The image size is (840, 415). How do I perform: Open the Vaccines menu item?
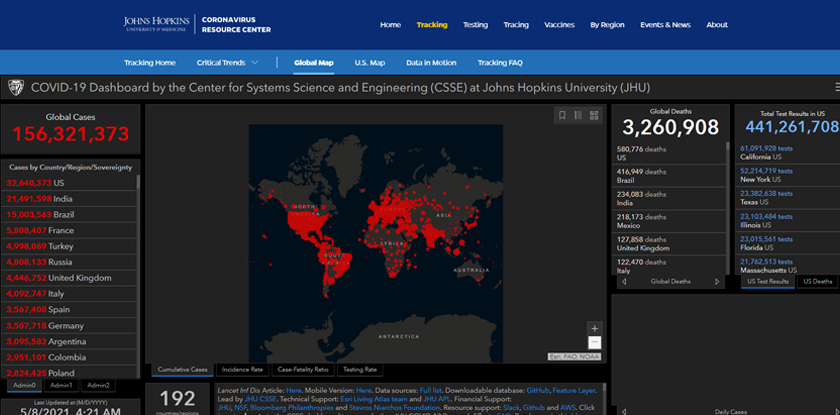pos(559,25)
